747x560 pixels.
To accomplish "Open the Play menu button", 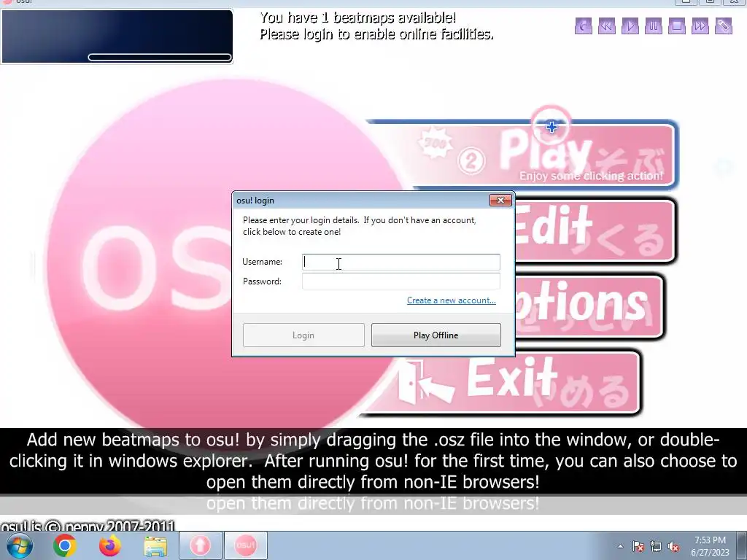I will click(543, 155).
